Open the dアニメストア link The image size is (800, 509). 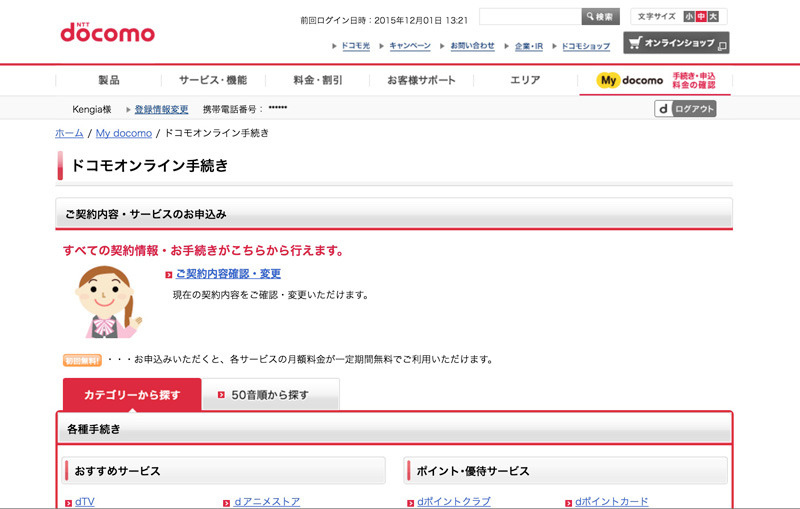[267, 502]
